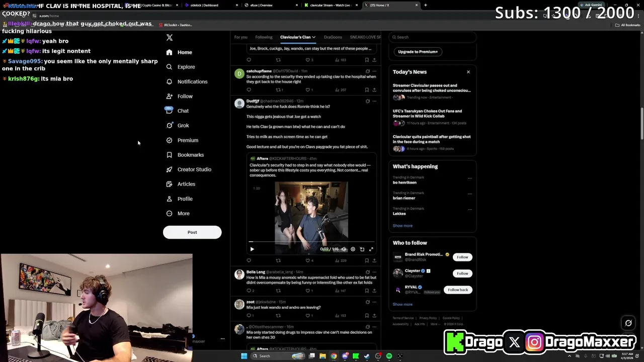Viewport: 644px width, 362px height.
Task: Follow the Clayster account
Action: click(x=462, y=274)
